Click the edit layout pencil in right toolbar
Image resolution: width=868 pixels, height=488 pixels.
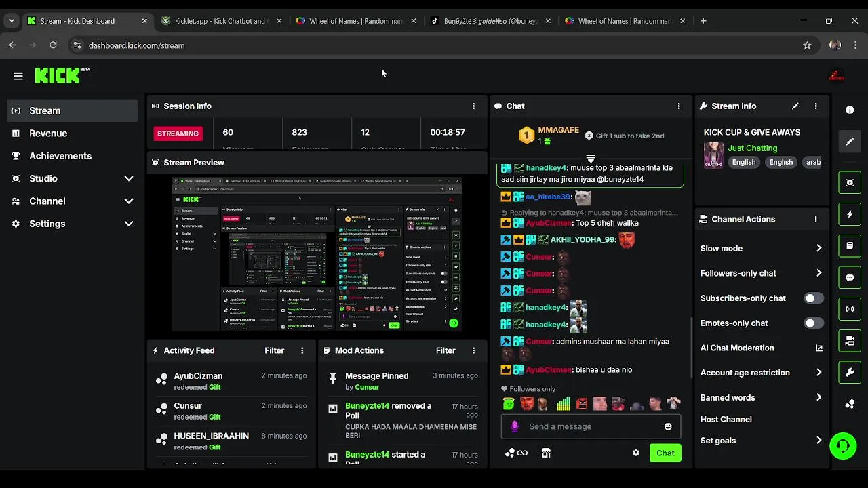[850, 142]
